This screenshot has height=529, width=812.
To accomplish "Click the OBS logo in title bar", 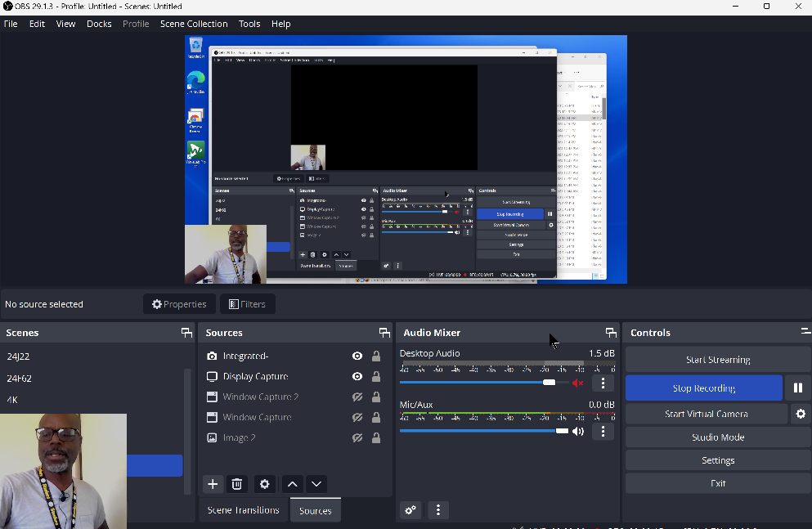I will pos(7,7).
